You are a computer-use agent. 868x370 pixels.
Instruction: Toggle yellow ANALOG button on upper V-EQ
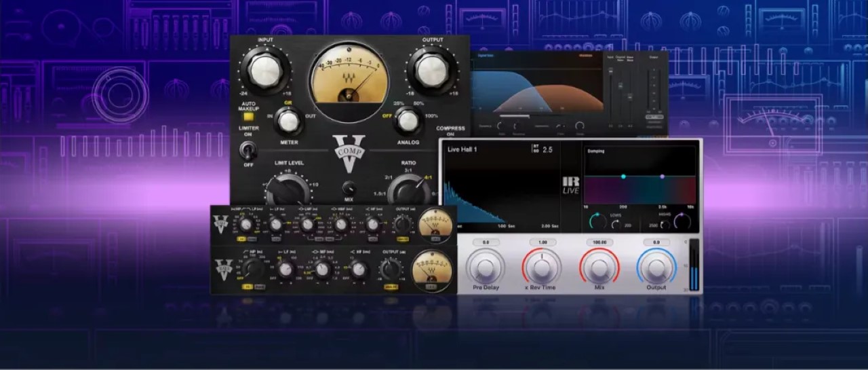pos(402,239)
